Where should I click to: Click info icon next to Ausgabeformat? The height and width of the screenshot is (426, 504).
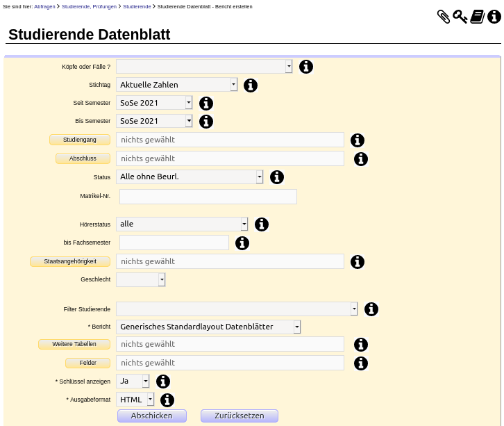click(x=167, y=400)
